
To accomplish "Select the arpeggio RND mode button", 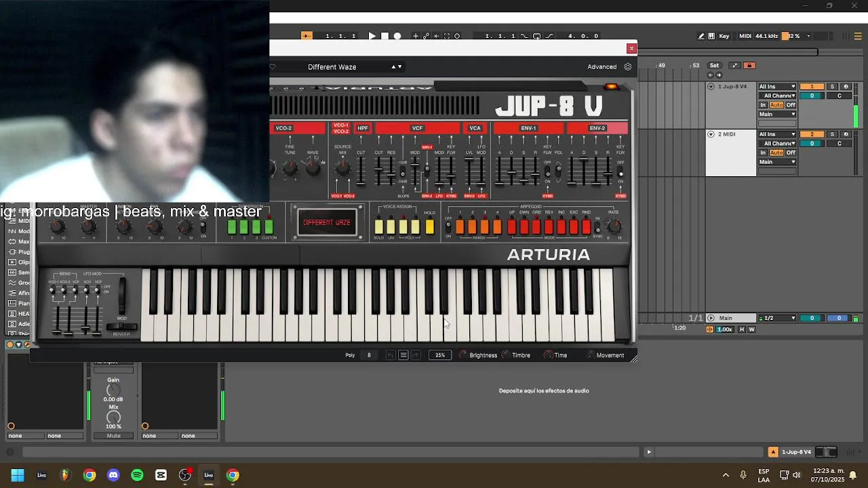I will (586, 227).
